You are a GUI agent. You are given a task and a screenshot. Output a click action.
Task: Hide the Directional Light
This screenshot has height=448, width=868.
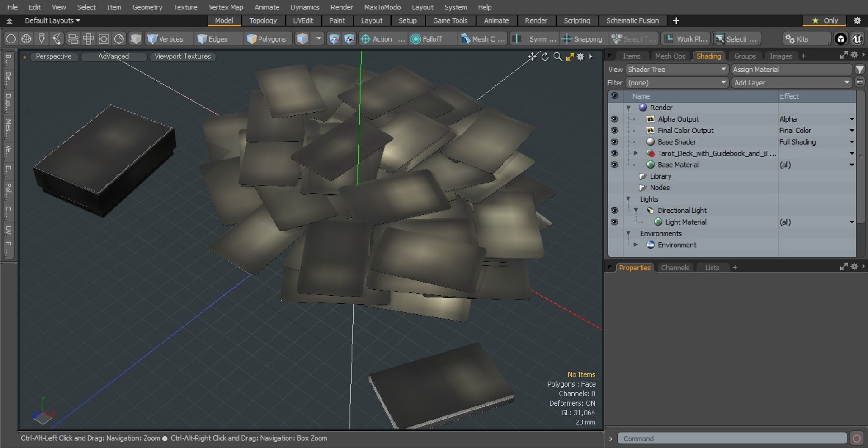(614, 210)
